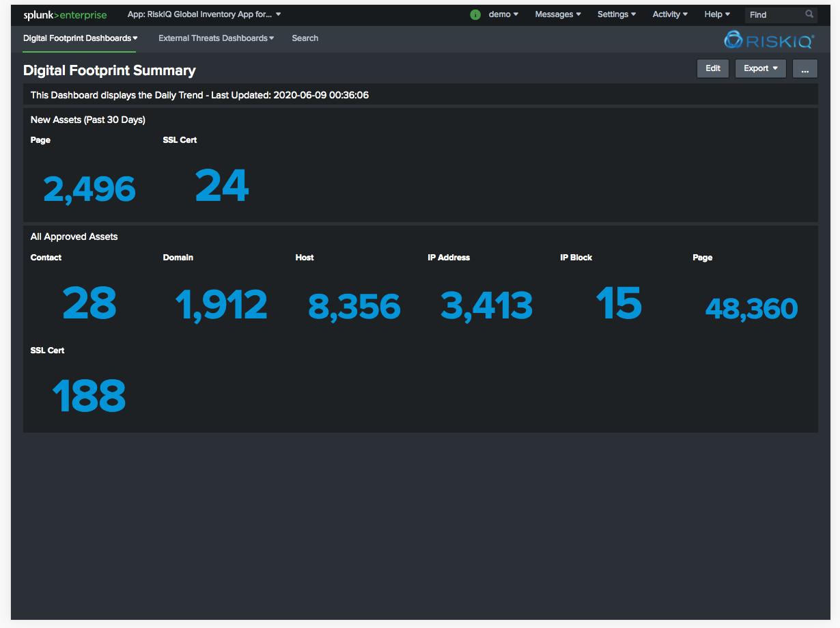Click the IP Address label
The height and width of the screenshot is (628, 840).
[x=449, y=258]
